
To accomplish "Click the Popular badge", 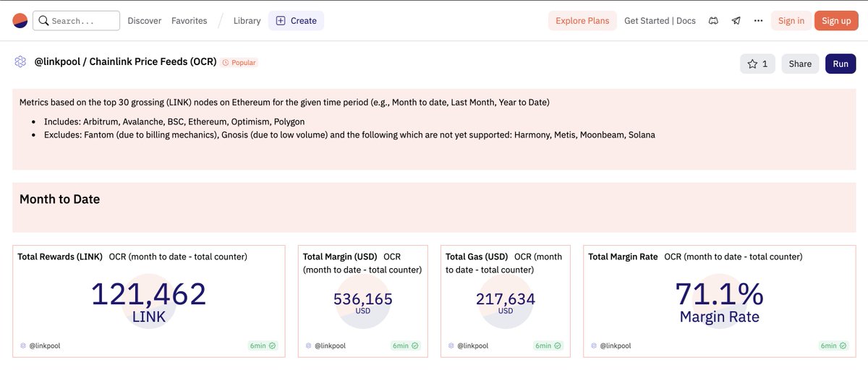I will 239,63.
